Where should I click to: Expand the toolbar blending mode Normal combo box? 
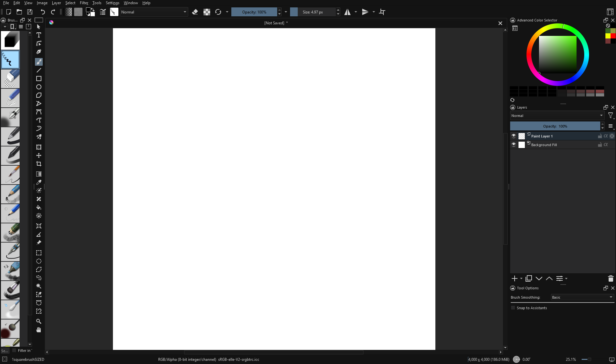[154, 12]
